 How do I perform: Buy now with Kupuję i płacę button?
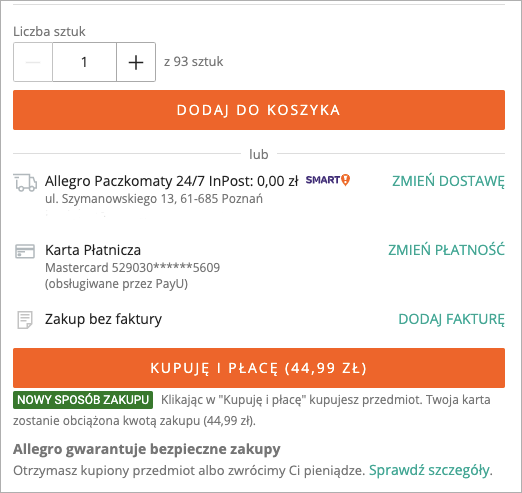[x=259, y=368]
